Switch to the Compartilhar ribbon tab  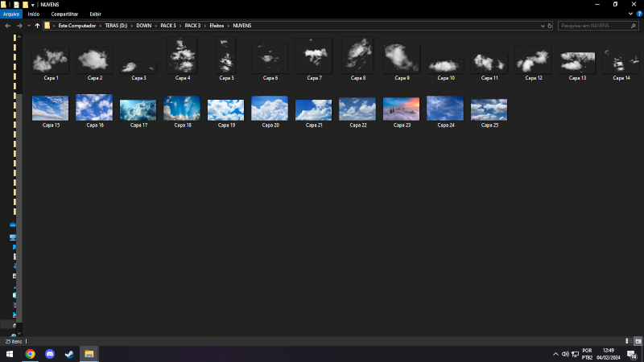pos(64,14)
